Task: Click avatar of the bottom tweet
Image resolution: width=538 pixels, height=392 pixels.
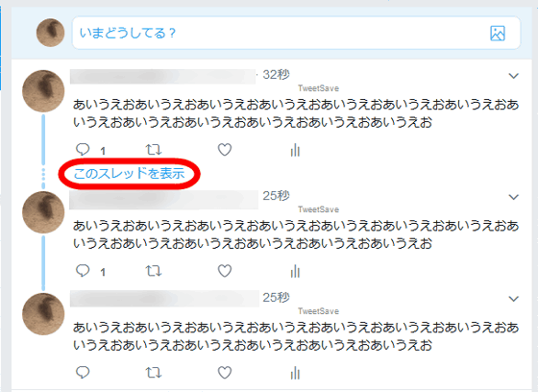Action: [x=43, y=314]
